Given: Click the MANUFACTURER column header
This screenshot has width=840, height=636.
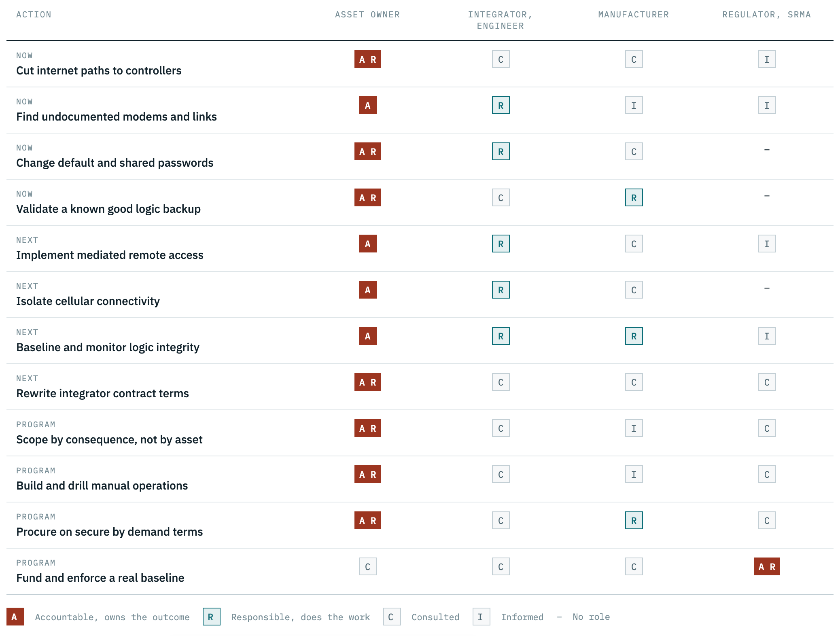Looking at the screenshot, I should pos(634,15).
